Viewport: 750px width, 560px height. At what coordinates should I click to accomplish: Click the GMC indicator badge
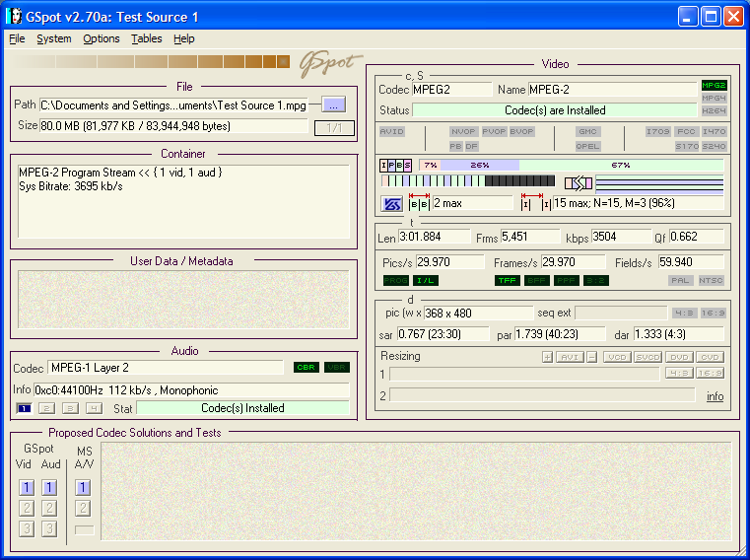click(587, 132)
